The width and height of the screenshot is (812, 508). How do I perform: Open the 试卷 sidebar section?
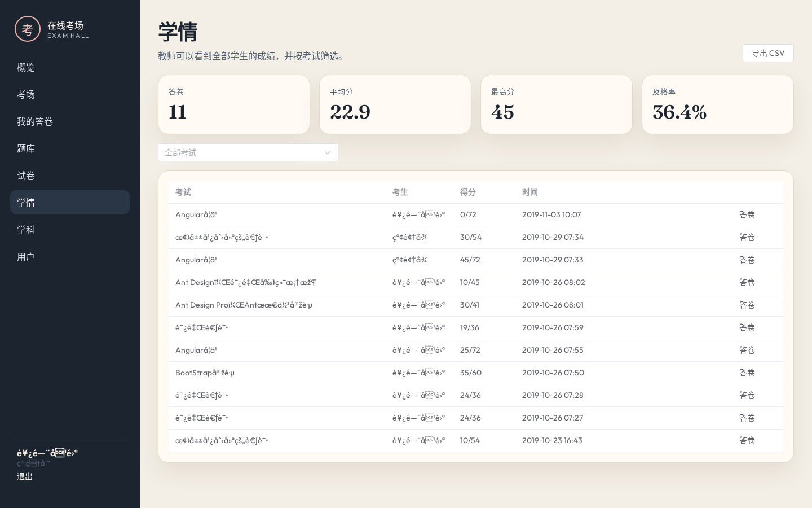(70, 176)
